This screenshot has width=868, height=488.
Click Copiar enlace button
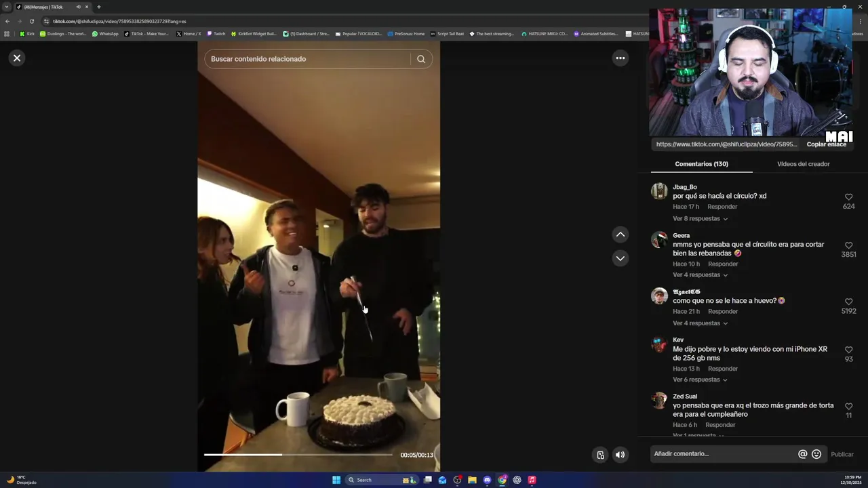pos(826,144)
